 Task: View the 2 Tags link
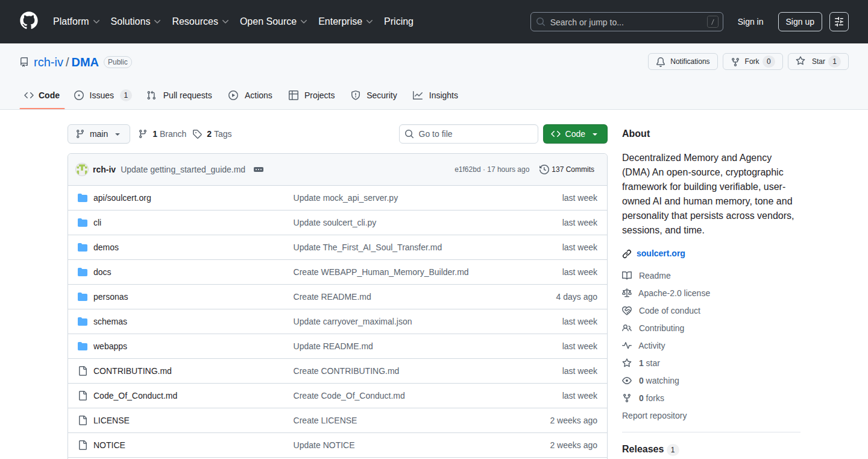[x=212, y=134]
